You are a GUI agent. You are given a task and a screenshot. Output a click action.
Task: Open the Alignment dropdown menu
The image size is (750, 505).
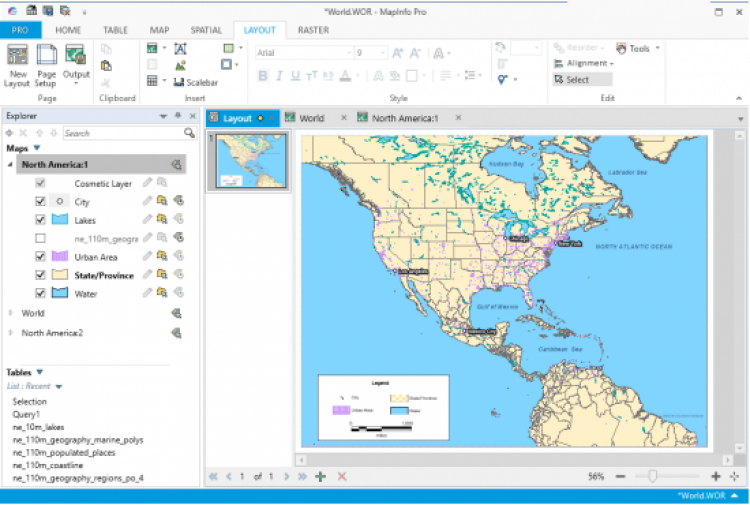pyautogui.click(x=586, y=64)
